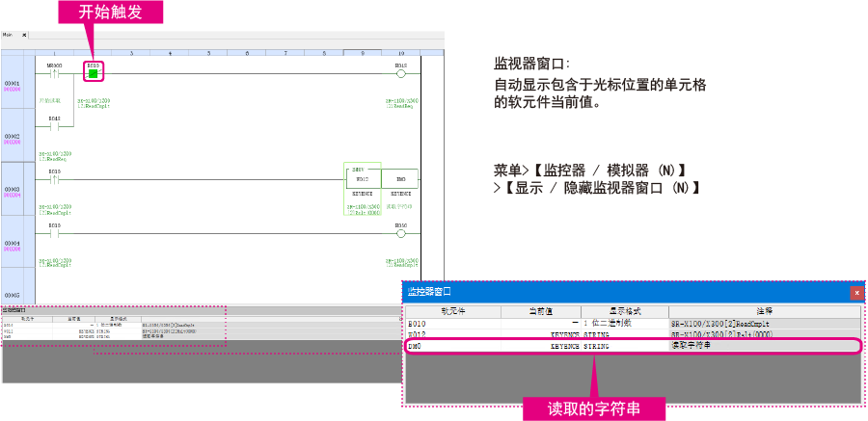Select the R045 contact in rung 2

(54, 125)
